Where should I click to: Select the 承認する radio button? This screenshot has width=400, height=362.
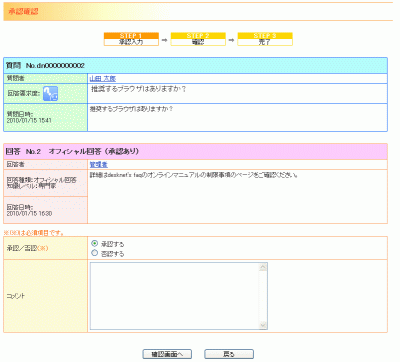tap(94, 244)
